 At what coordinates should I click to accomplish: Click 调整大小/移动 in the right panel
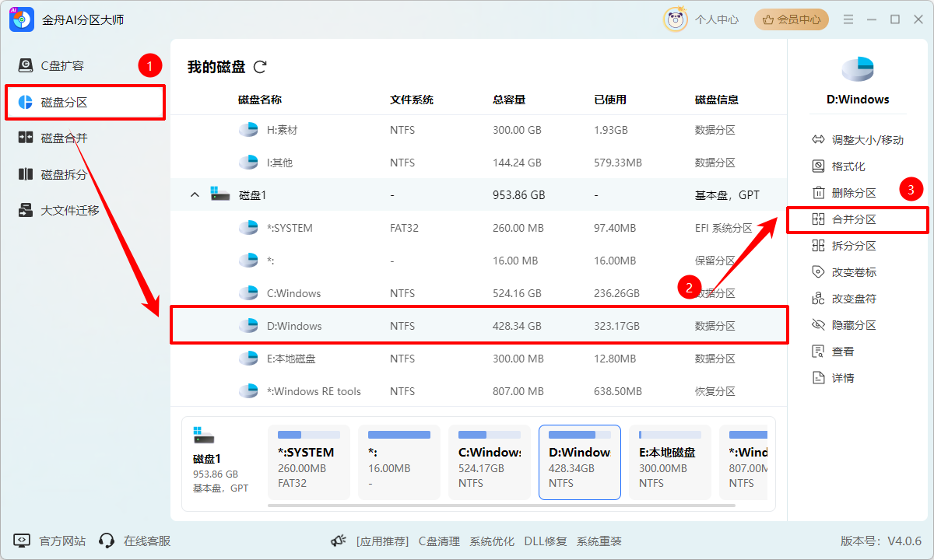coord(858,140)
